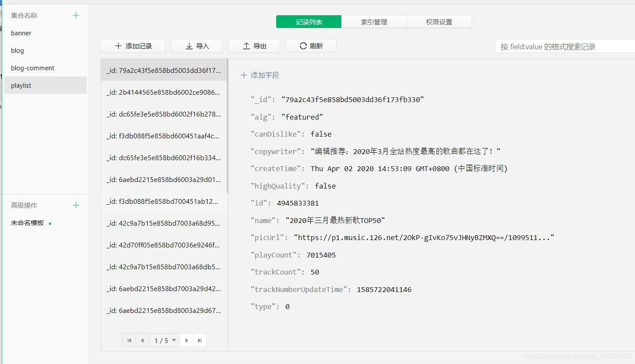The image size is (635, 364).
Task: Add advanced operation template with plus icon
Action: 76,205
